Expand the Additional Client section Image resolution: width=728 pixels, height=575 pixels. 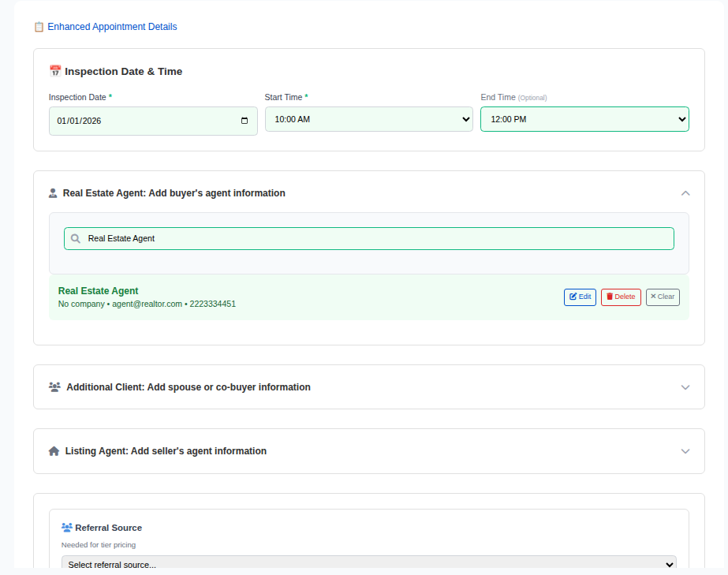pos(685,386)
